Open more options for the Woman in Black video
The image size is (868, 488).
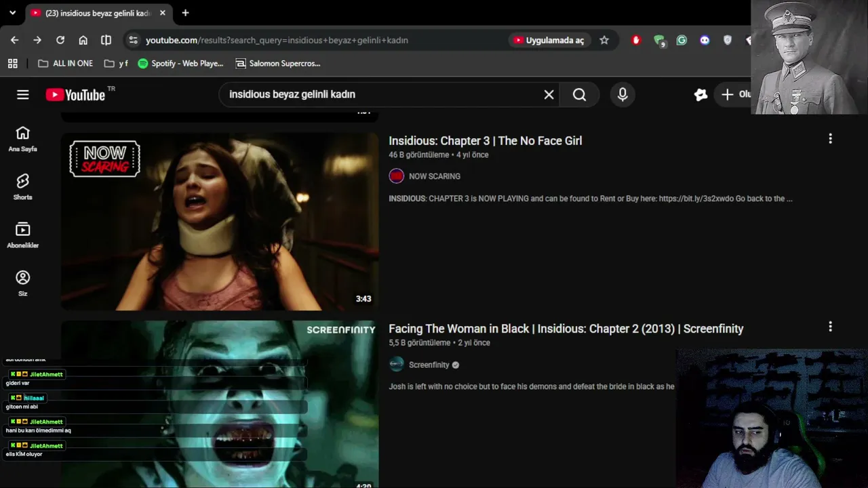(830, 327)
